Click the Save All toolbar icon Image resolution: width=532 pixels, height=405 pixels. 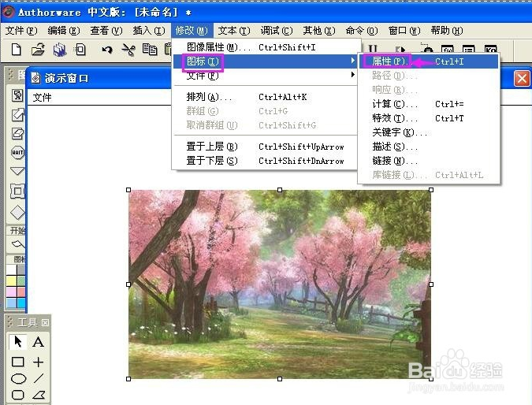click(60, 50)
